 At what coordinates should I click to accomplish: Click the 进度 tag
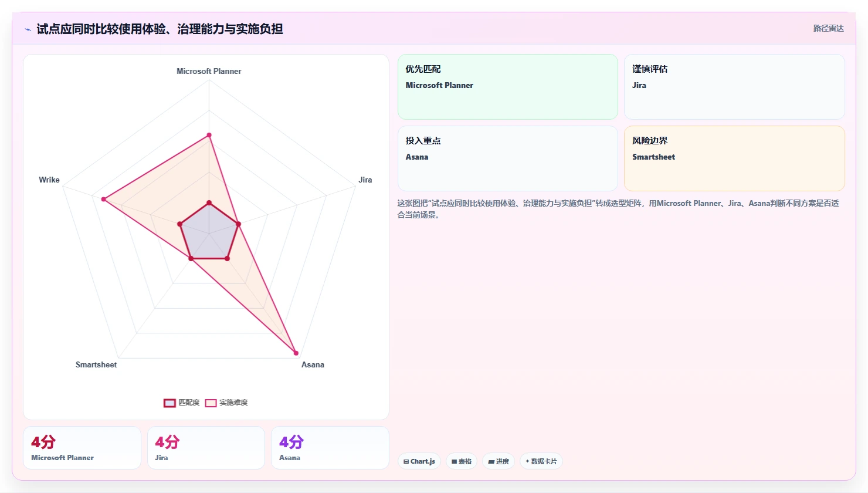[499, 461]
